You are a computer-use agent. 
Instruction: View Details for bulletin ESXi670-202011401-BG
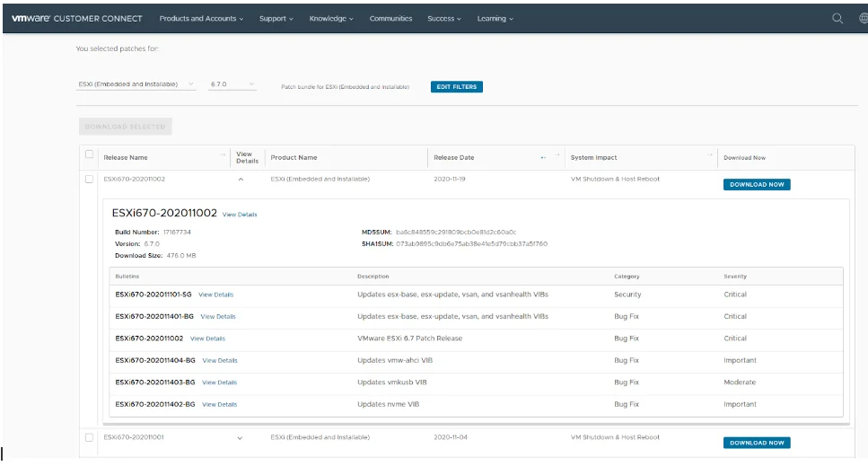pos(218,317)
